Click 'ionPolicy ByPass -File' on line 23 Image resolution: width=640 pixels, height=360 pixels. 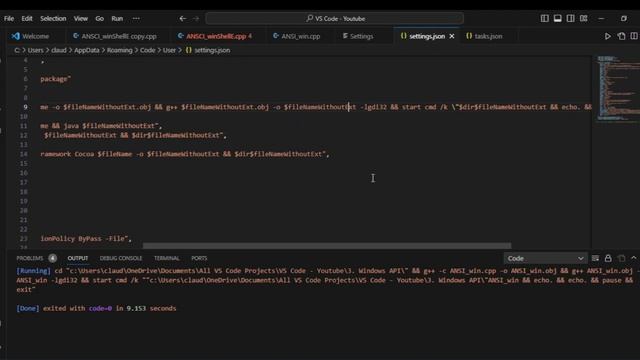[x=84, y=239]
